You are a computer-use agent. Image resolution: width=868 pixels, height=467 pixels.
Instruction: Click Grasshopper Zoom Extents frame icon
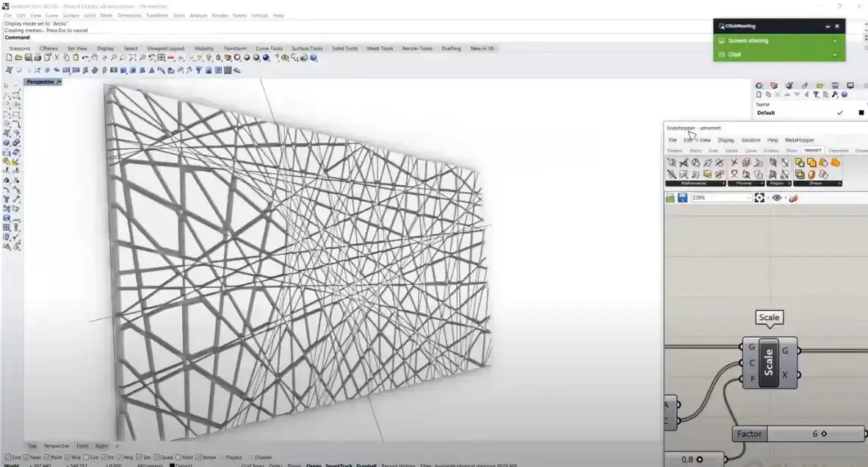tap(759, 198)
